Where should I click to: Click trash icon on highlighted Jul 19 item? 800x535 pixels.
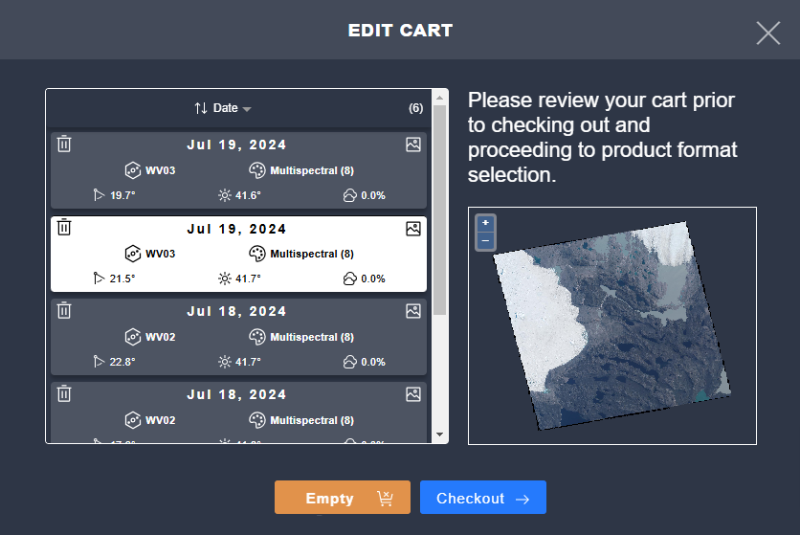tap(64, 228)
